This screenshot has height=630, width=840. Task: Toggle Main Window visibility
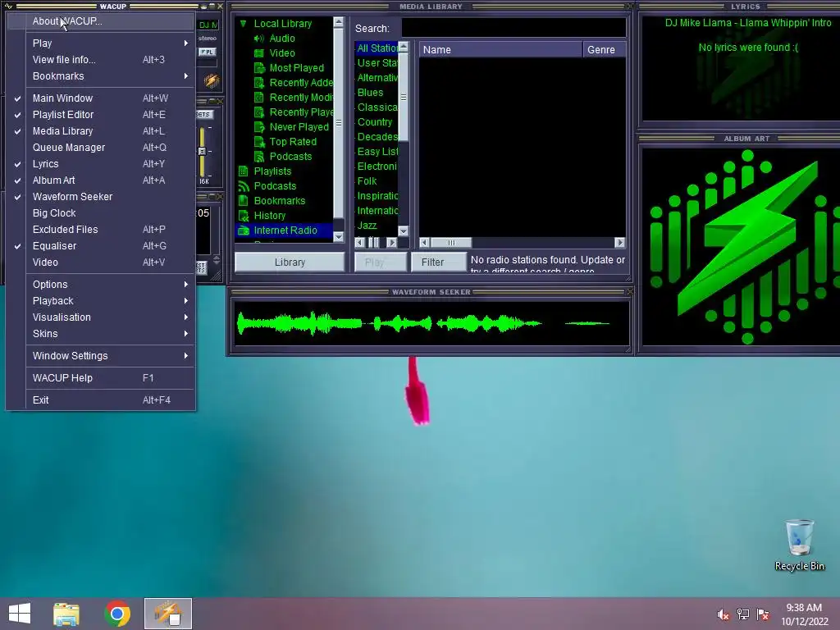101,98
